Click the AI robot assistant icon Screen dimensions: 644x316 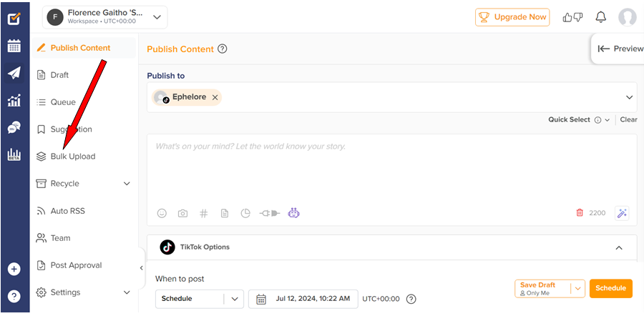coord(293,213)
